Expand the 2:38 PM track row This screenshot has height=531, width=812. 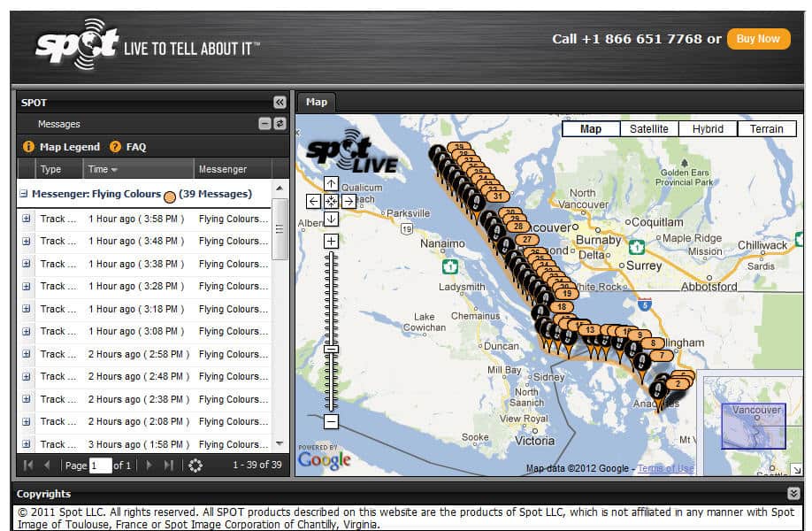point(27,399)
